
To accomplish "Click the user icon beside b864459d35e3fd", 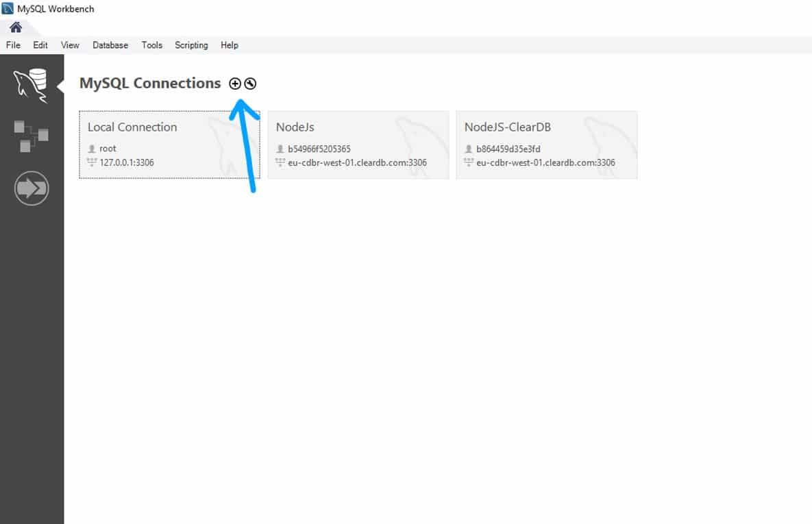I will (469, 149).
